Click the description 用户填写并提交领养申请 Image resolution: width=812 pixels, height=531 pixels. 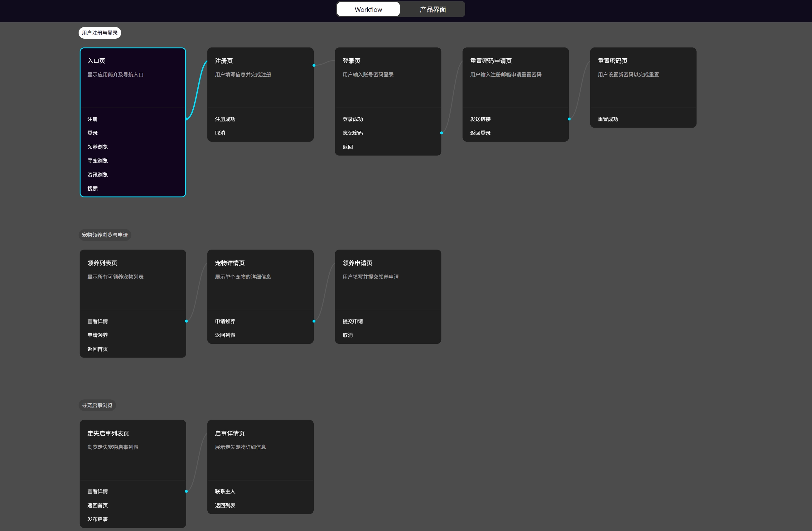[x=370, y=276]
